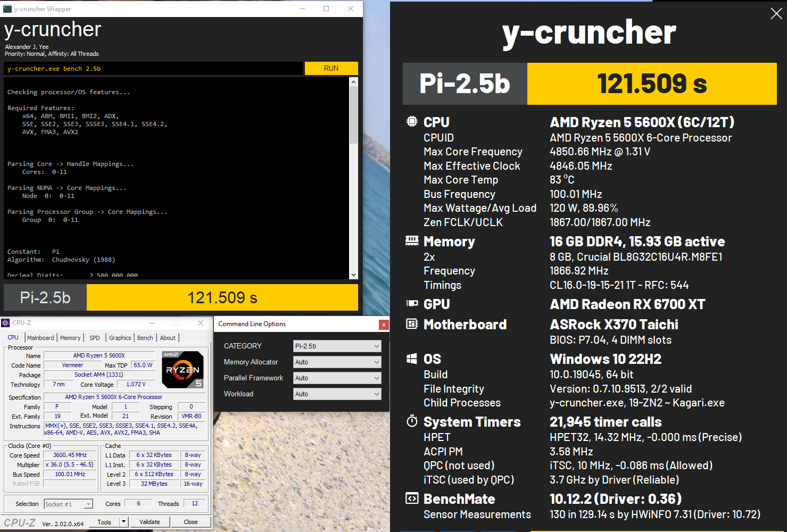Click the Close button in CPU-Z
Image resolution: width=787 pixels, height=532 pixels.
(190, 522)
